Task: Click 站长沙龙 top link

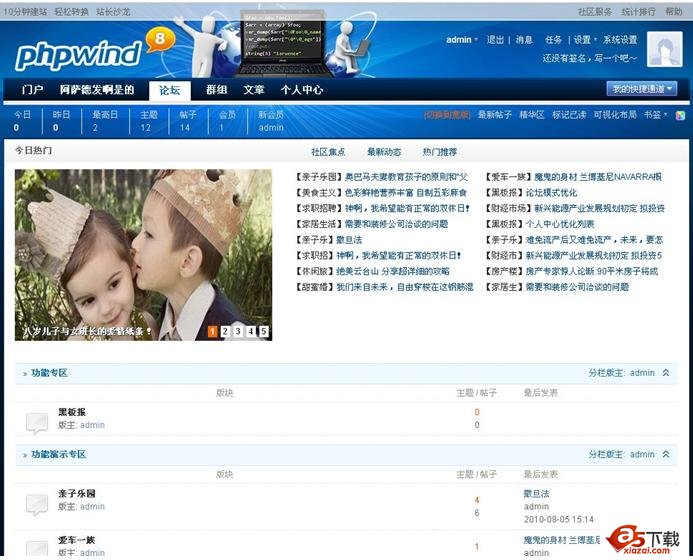Action: [x=113, y=12]
